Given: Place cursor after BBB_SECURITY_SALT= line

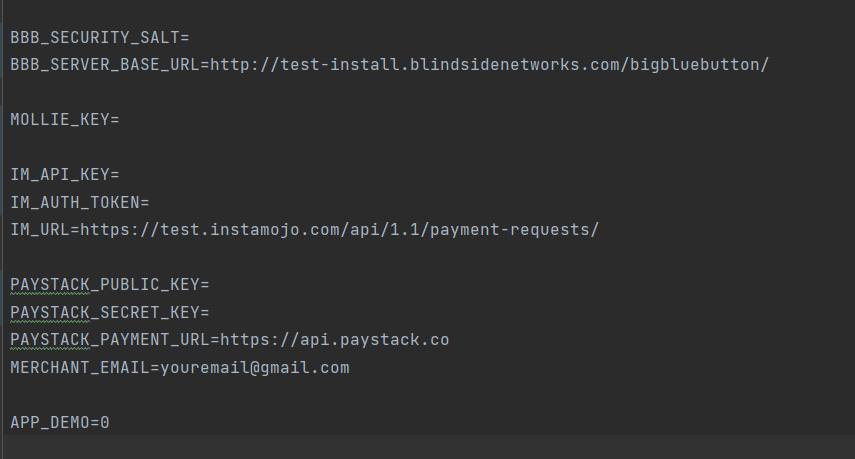Looking at the screenshot, I should pyautogui.click(x=190, y=38).
